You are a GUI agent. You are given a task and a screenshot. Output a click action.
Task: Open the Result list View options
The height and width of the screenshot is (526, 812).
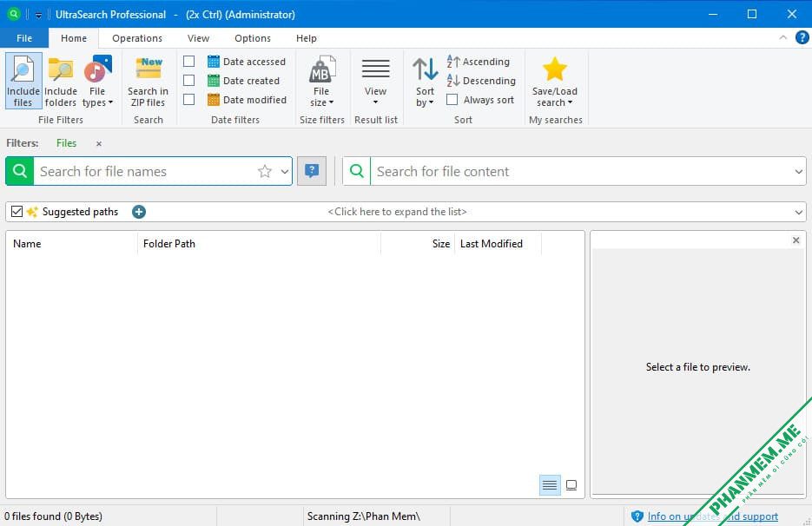pos(375,80)
